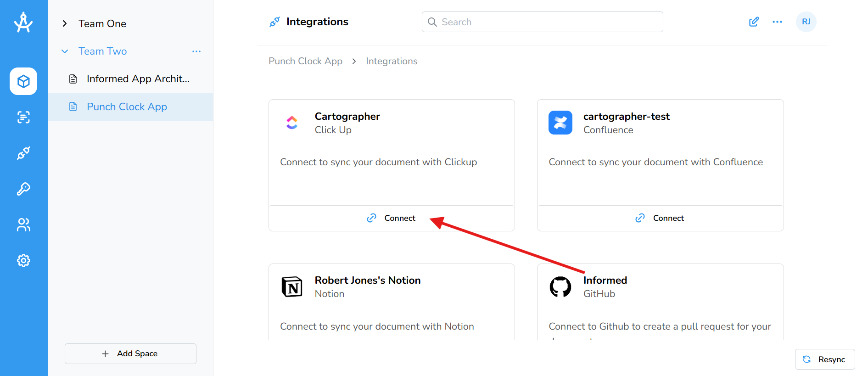Open Team Two options ellipsis menu

pos(196,51)
